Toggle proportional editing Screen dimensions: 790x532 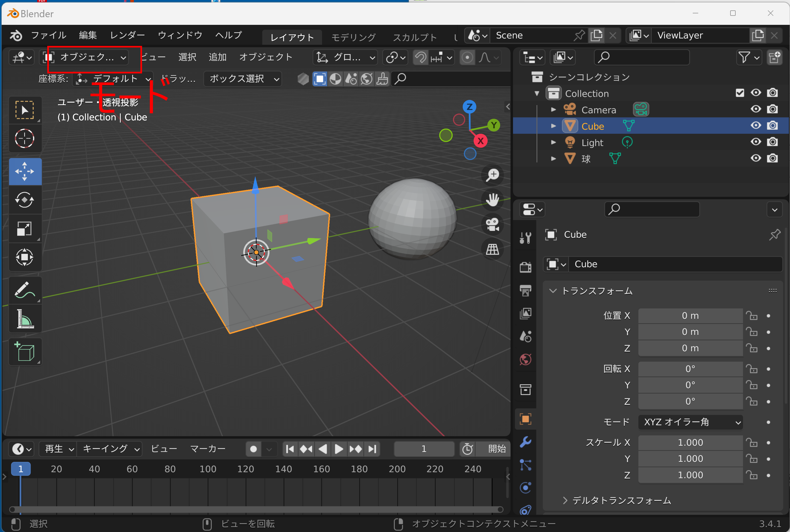(x=467, y=57)
